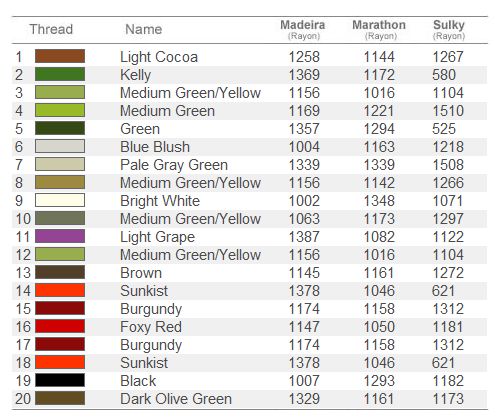500x420 pixels.
Task: Select the Pale Gray Green name
Action: click(x=174, y=165)
